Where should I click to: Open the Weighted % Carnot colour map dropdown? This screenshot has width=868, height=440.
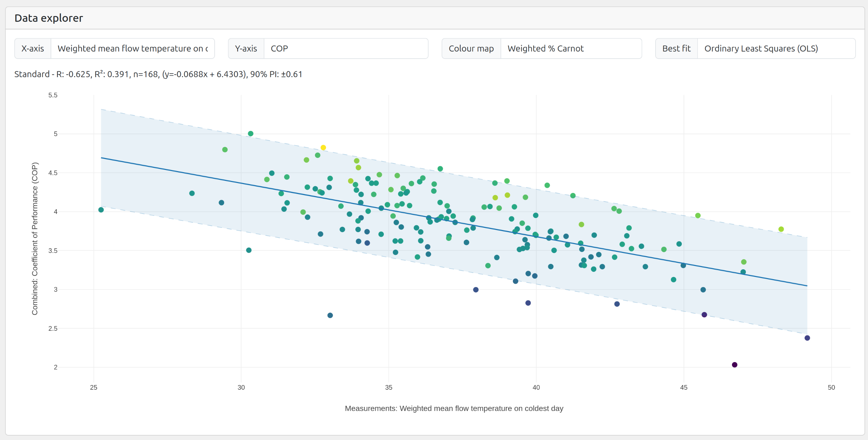pos(570,48)
